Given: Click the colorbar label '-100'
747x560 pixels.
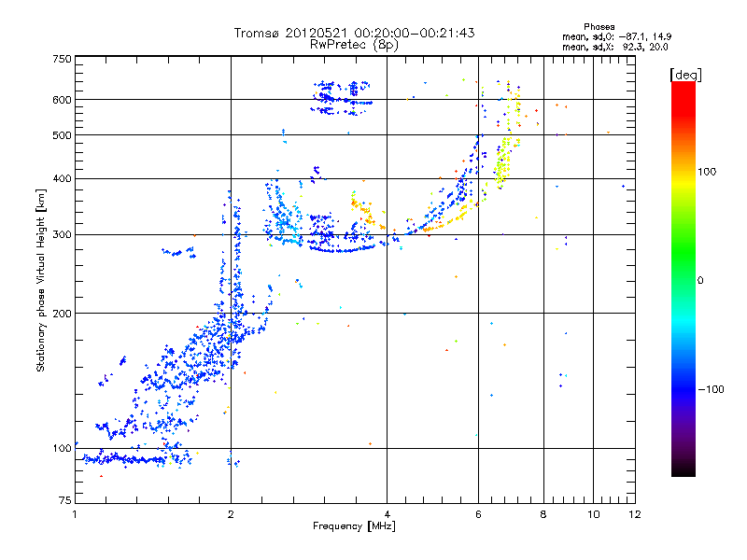Looking at the screenshot, I should (x=711, y=389).
